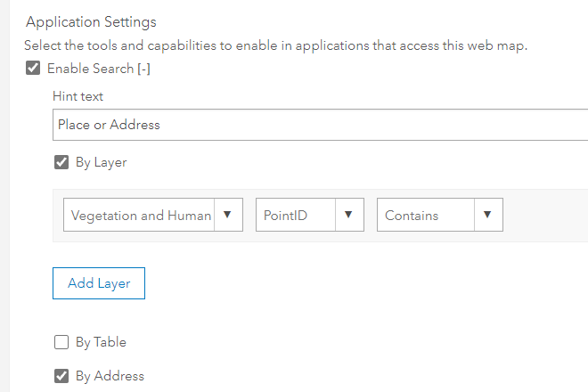Uncheck the Enable Search checkbox
This screenshot has height=392, width=588.
pos(33,69)
